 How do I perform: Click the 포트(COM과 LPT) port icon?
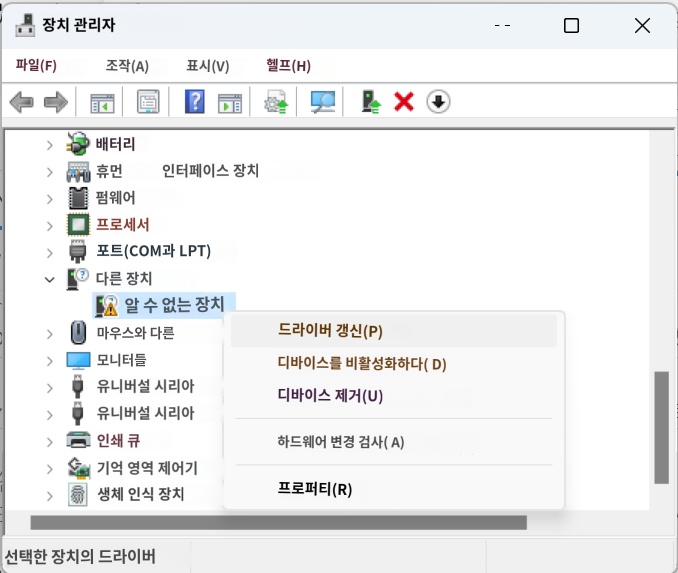click(x=78, y=251)
